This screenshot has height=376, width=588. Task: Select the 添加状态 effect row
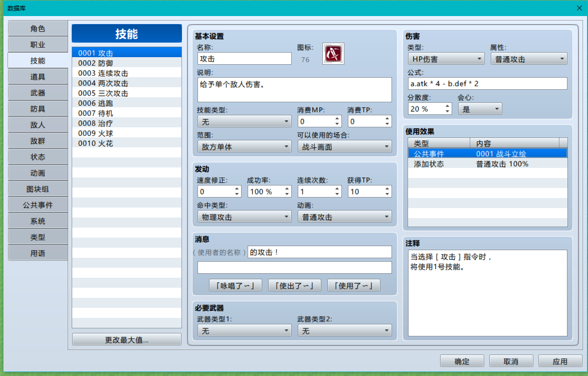[x=488, y=164]
